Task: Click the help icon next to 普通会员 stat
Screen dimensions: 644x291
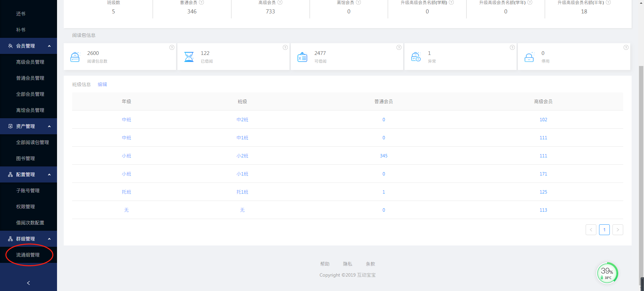Action: coord(202,2)
